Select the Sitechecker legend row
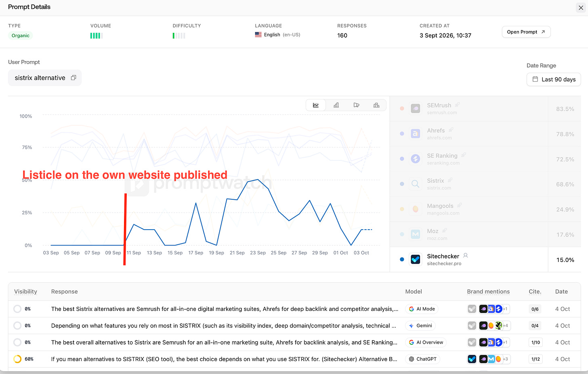This screenshot has width=588, height=374. [485, 260]
